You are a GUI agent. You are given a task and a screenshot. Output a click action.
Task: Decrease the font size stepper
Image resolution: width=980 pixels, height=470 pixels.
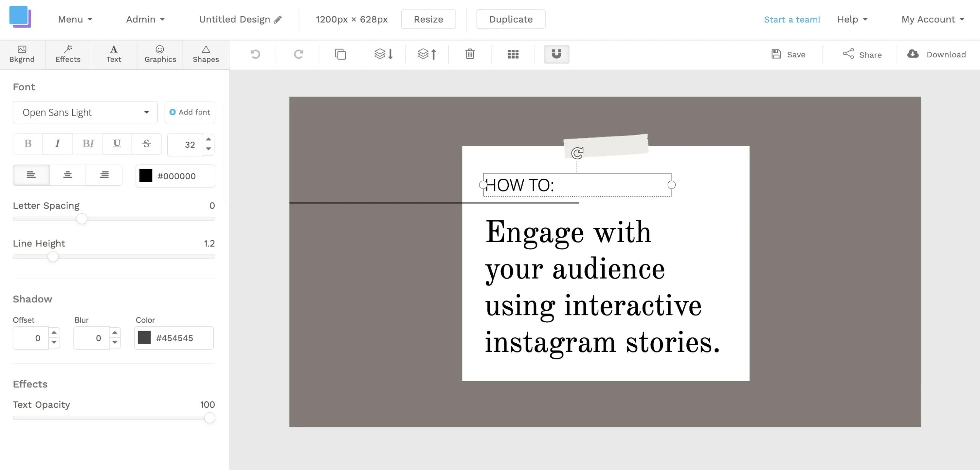tap(209, 149)
